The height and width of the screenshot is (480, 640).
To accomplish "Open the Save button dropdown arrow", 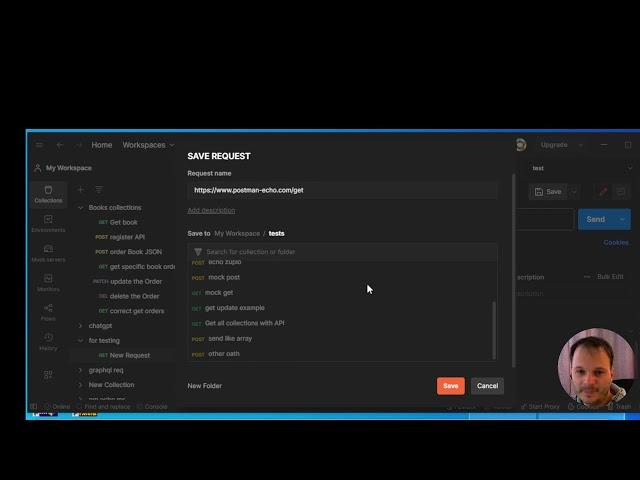I will pos(573,191).
